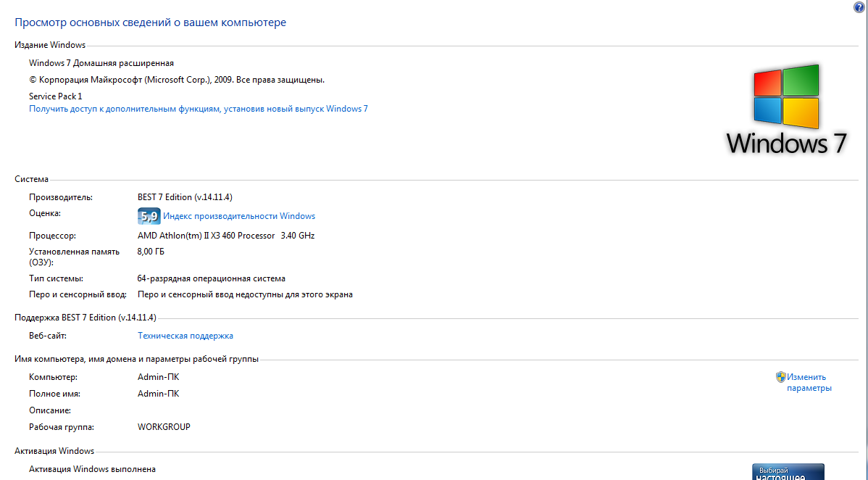Click the Издание Windows section header
The width and height of the screenshot is (868, 480).
50,45
